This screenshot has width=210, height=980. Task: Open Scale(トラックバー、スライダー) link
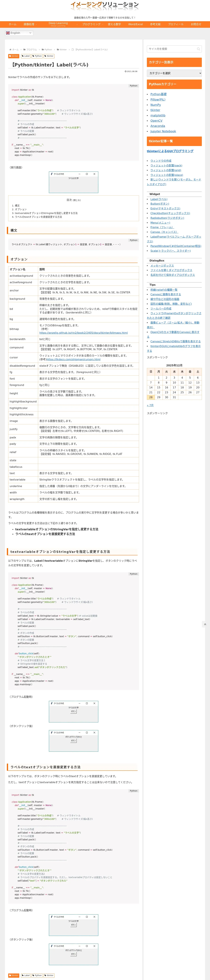(x=170, y=251)
